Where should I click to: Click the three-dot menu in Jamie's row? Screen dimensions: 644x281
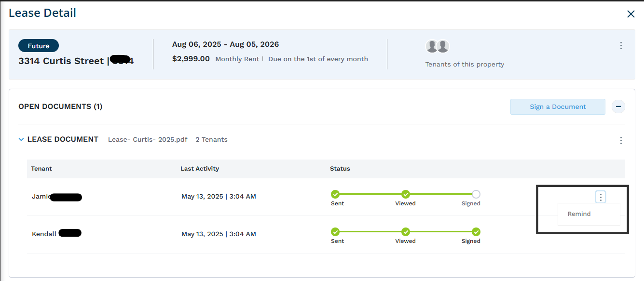[601, 197]
